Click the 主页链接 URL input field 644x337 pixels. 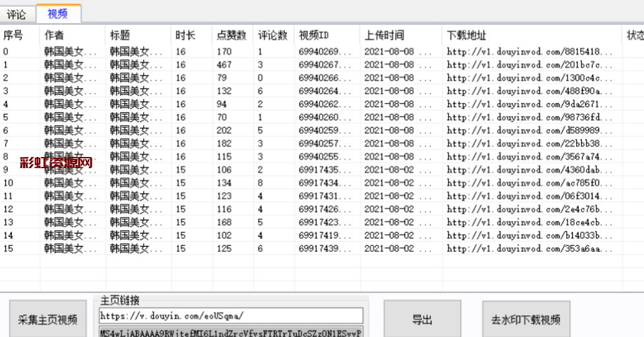point(231,315)
